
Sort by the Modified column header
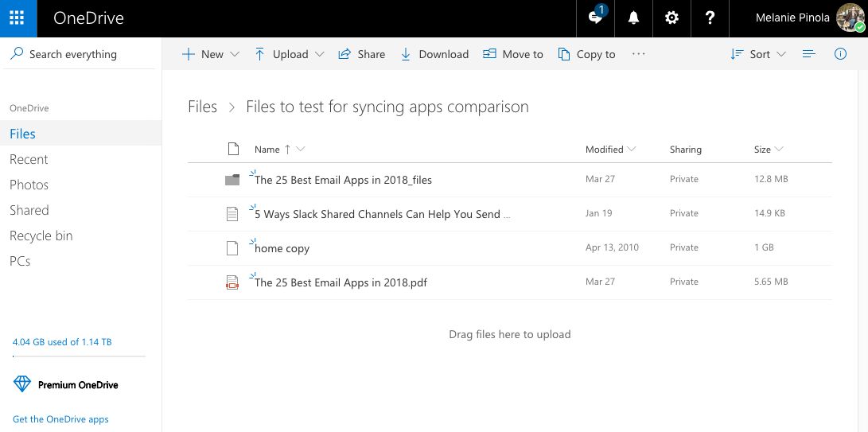tap(609, 150)
